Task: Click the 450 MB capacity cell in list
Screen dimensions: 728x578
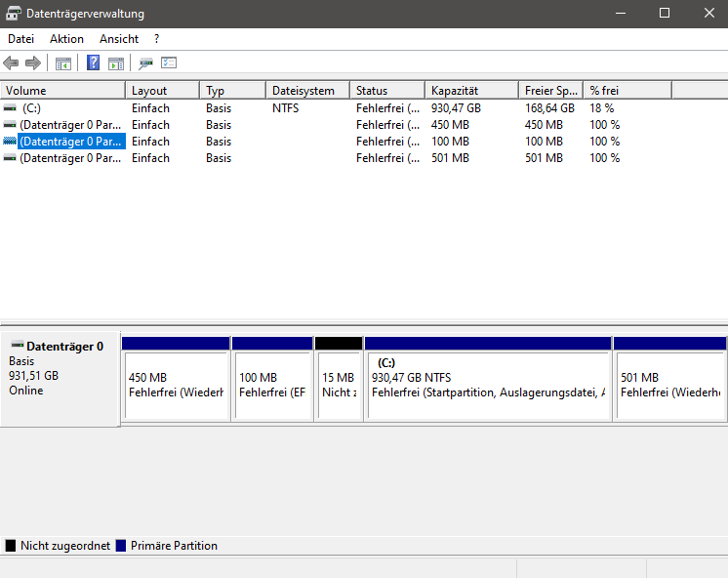Action: click(450, 125)
